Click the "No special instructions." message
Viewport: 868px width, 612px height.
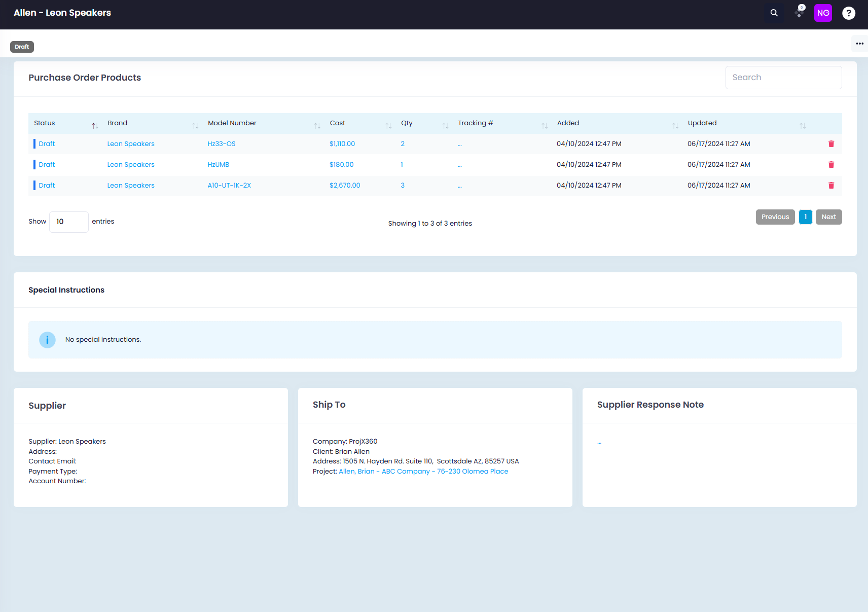pos(103,340)
